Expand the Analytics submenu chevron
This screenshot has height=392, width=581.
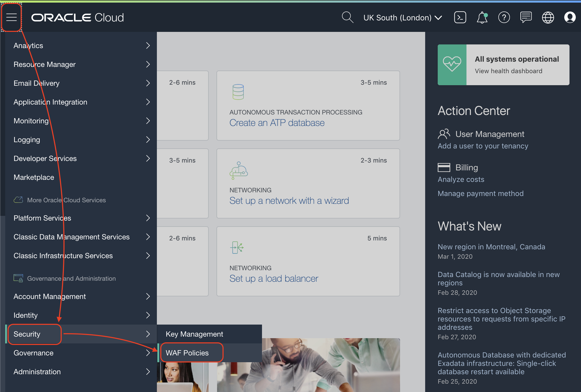(148, 45)
